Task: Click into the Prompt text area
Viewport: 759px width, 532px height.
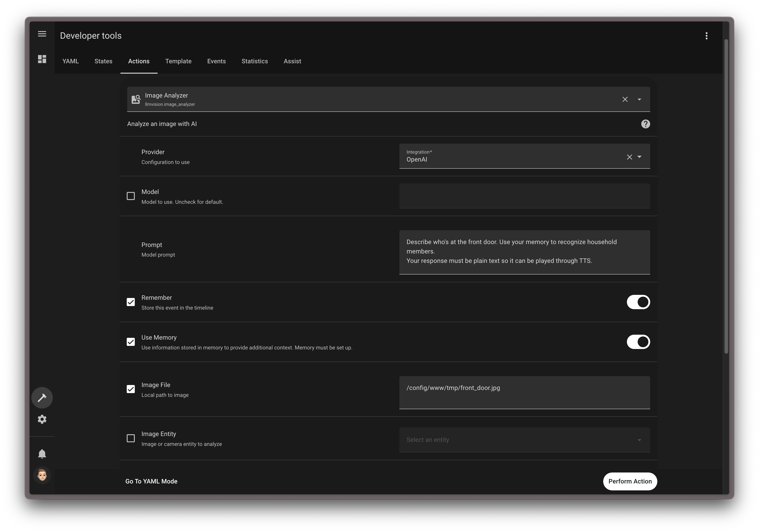Action: (525, 252)
